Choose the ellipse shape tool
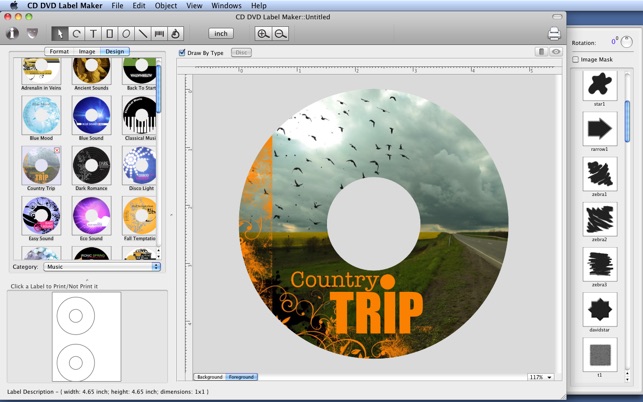 (126, 34)
